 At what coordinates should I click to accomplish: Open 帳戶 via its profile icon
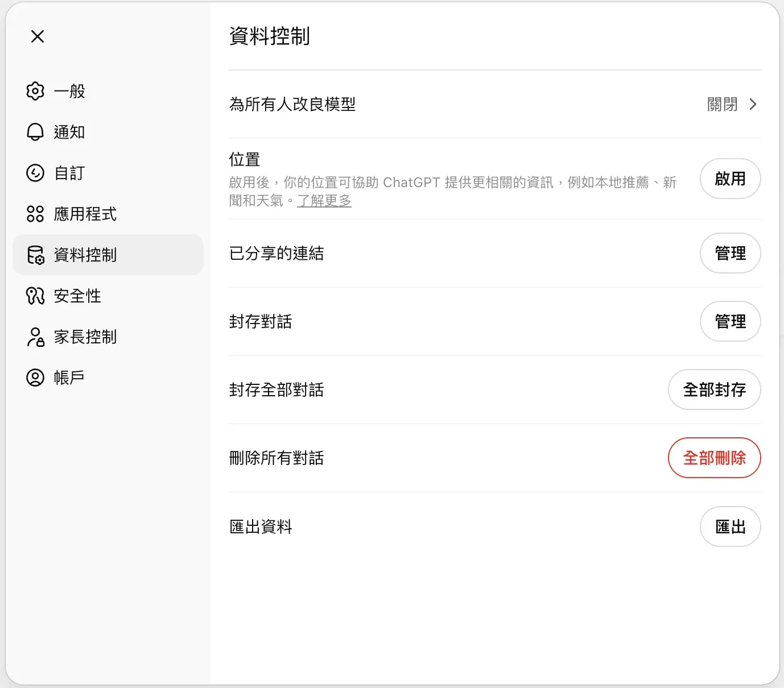35,377
